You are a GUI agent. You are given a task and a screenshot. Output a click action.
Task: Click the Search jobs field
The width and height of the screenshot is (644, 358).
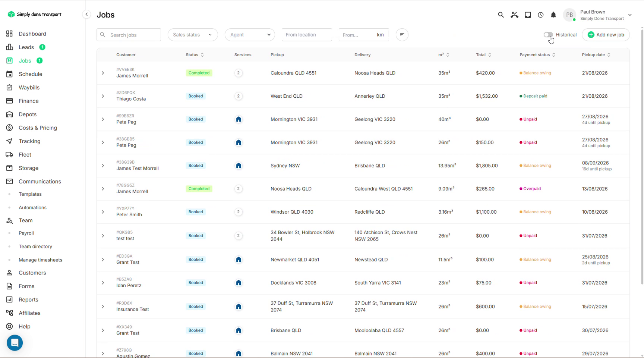point(129,35)
